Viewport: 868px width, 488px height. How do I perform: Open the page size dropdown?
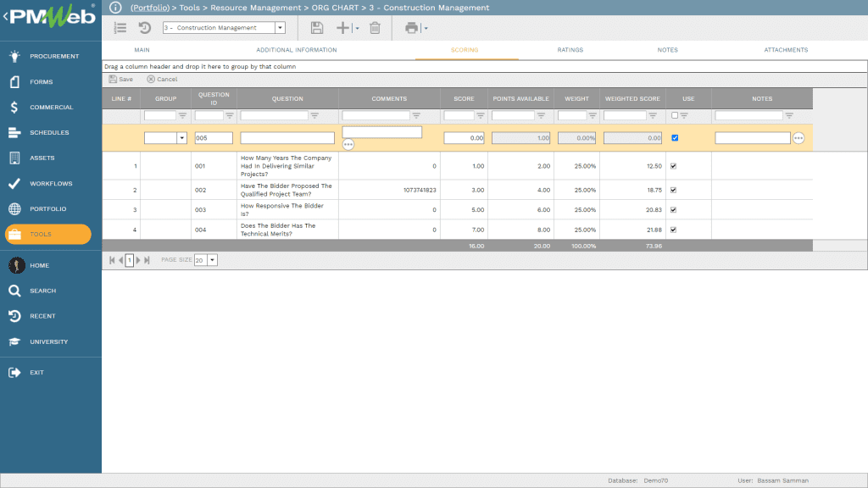point(212,260)
